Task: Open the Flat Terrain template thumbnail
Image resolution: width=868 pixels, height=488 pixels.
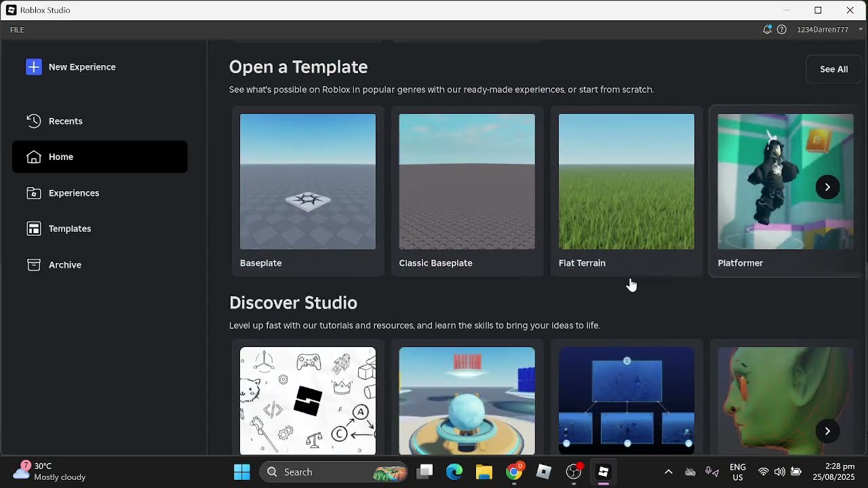Action: [x=627, y=182]
